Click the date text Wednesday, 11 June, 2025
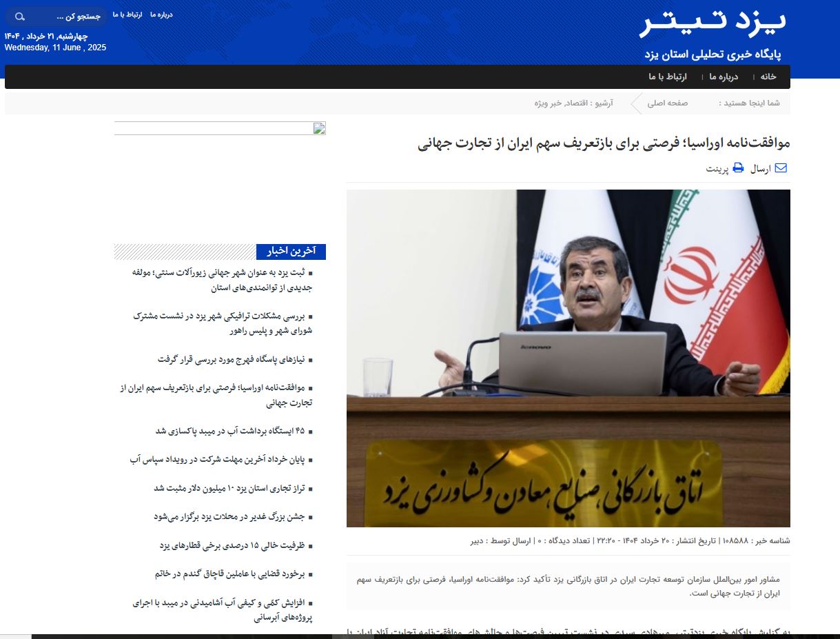 (x=55, y=48)
